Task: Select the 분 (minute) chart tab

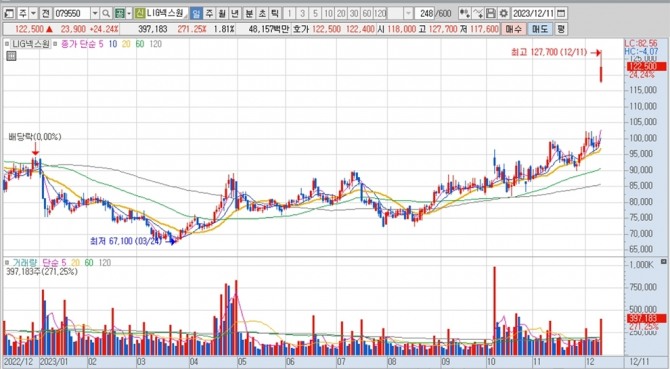Action: pyautogui.click(x=249, y=14)
